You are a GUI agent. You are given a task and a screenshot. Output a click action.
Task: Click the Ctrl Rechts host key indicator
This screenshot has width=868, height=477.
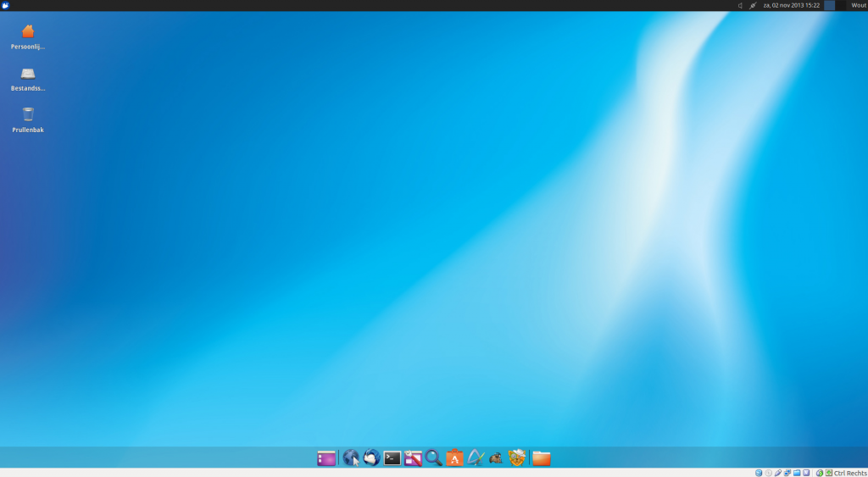click(x=850, y=473)
